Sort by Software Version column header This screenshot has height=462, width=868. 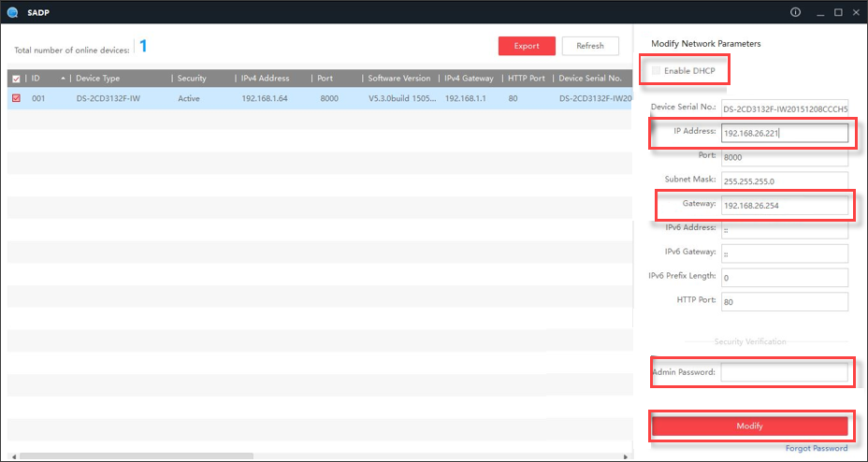399,79
